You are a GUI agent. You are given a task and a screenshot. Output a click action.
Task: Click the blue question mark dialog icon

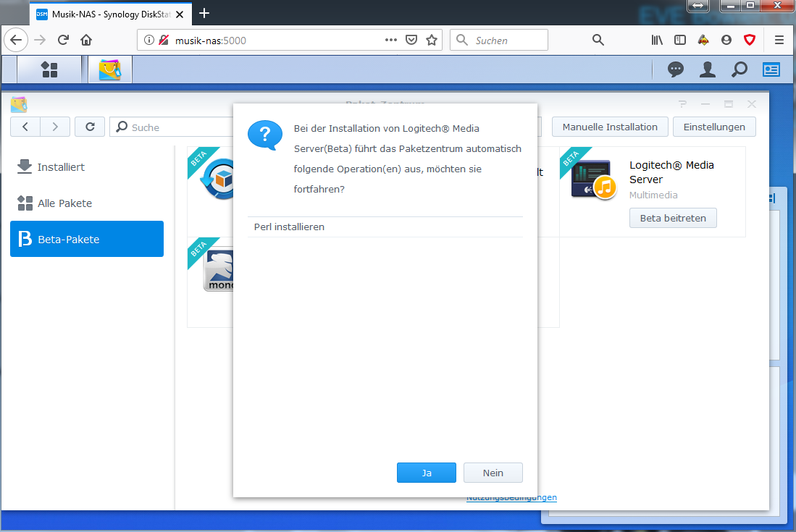(265, 135)
